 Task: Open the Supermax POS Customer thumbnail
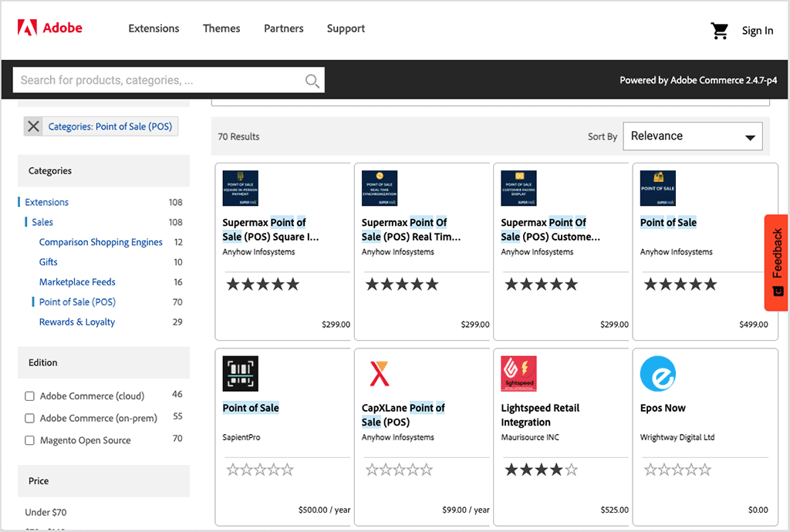(x=518, y=188)
